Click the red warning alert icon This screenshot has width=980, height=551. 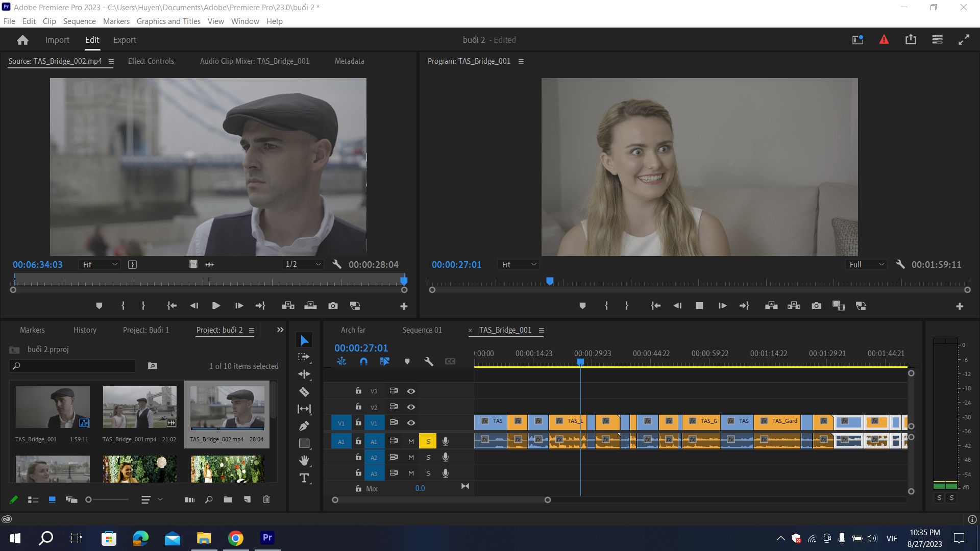click(884, 40)
